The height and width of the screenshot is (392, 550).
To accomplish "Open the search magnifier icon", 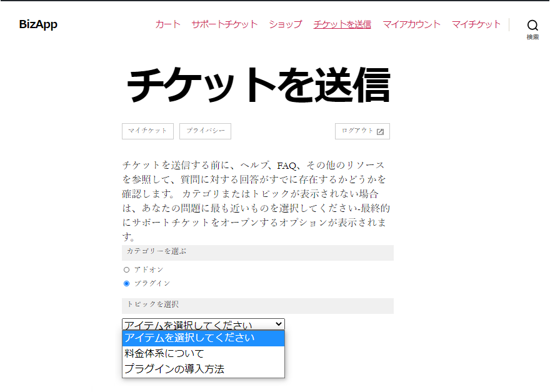I will click(x=532, y=25).
